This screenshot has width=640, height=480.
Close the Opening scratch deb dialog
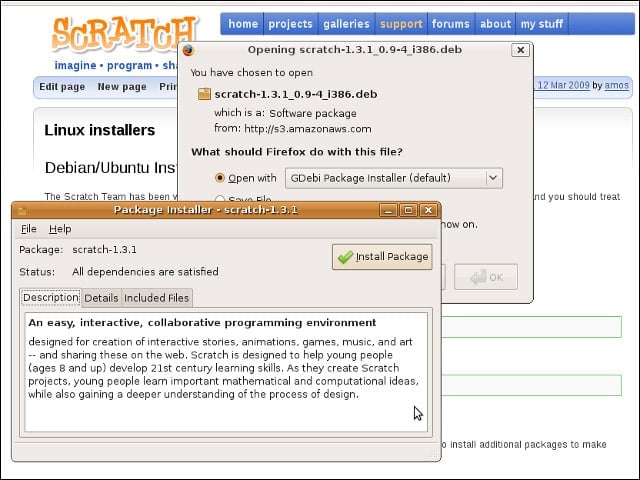click(520, 50)
